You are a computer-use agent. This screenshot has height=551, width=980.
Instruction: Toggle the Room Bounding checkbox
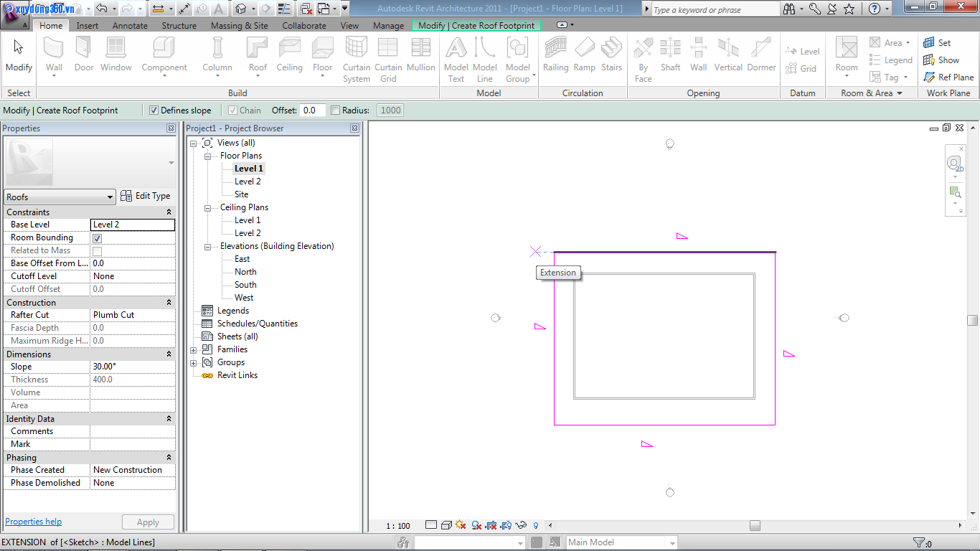pyautogui.click(x=97, y=238)
